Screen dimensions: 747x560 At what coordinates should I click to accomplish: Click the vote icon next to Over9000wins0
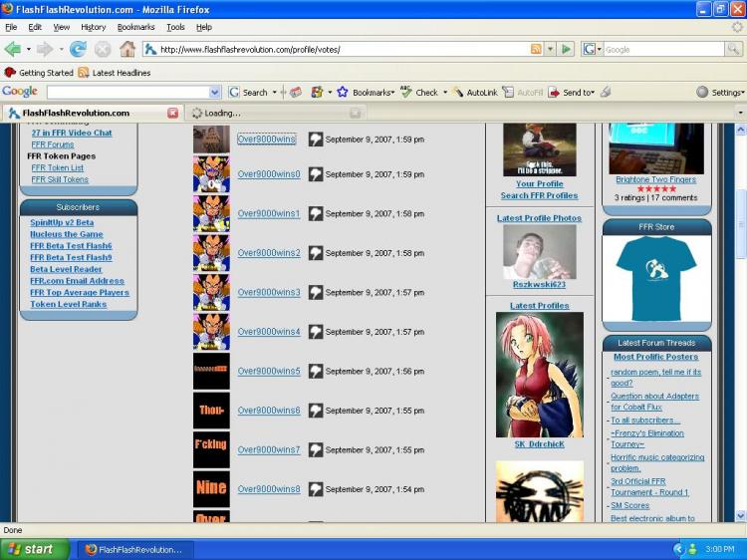coord(316,174)
